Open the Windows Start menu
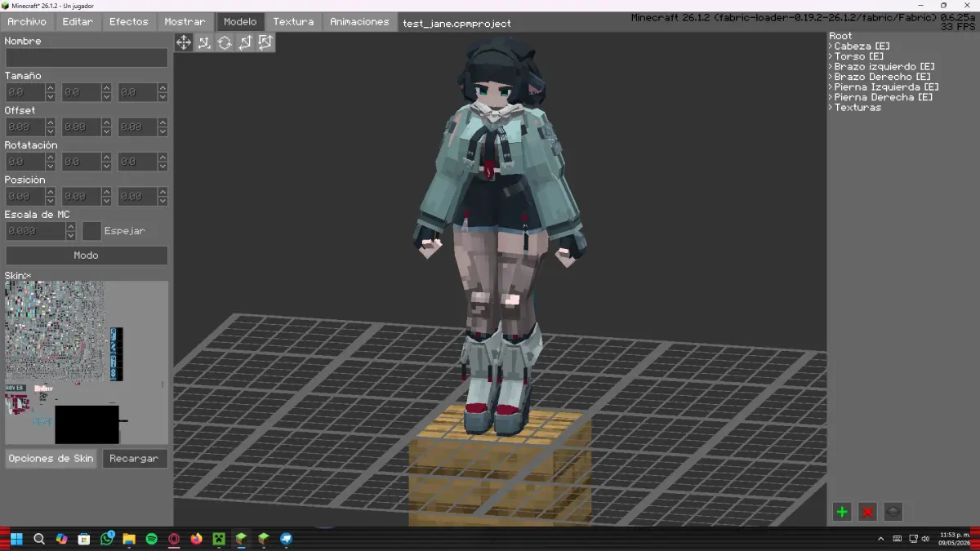 click(16, 539)
